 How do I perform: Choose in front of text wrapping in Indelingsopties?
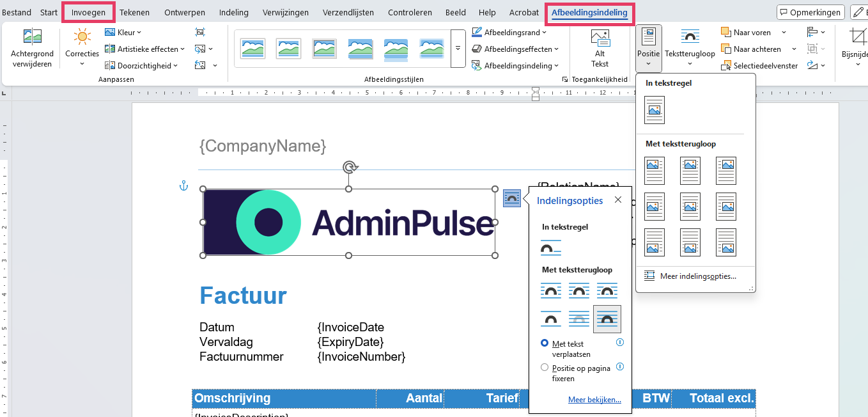(x=607, y=319)
